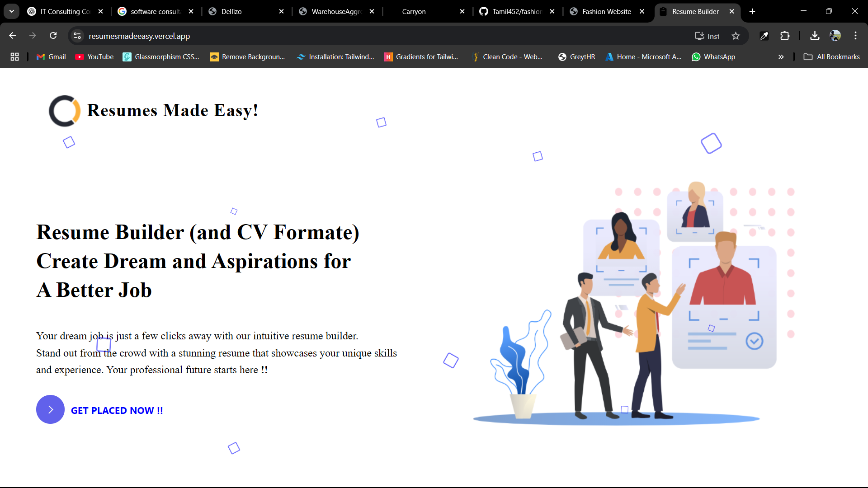Viewport: 868px width, 488px height.
Task: Open the browser profile avatar
Action: click(836, 36)
